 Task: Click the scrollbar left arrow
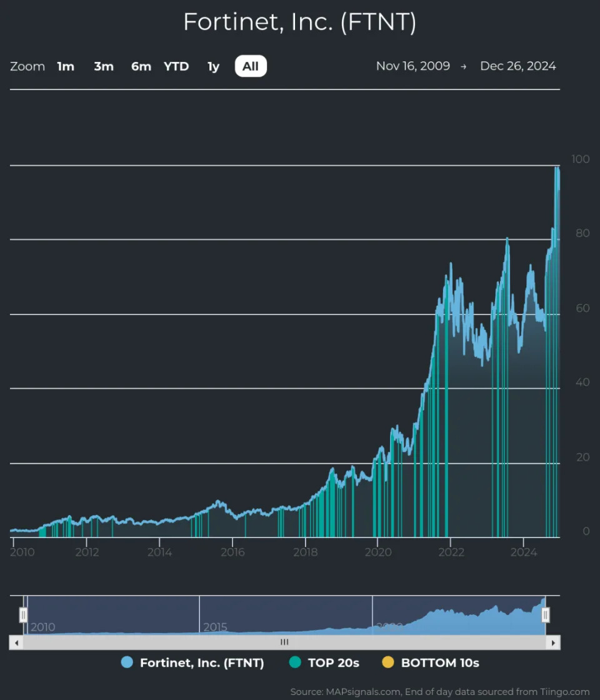click(x=16, y=643)
